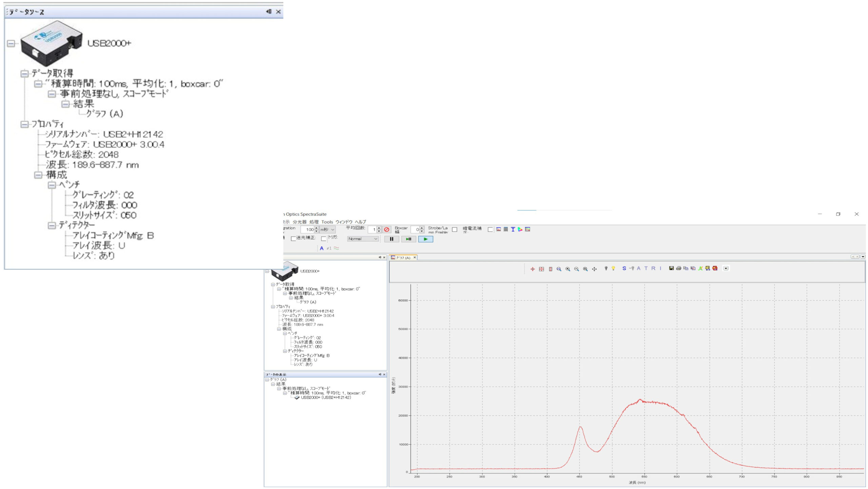Screen dimensions: 868x489
Task: Open the Tools menu
Action: point(327,222)
